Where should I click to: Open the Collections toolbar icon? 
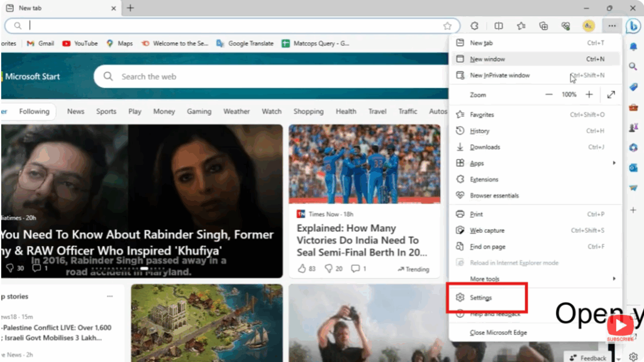pos(544,26)
